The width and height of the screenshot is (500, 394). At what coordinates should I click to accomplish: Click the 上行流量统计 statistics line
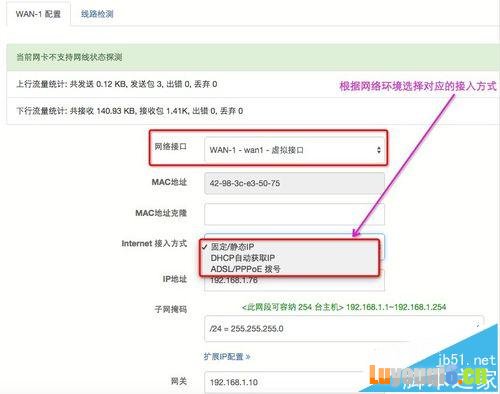pos(117,84)
